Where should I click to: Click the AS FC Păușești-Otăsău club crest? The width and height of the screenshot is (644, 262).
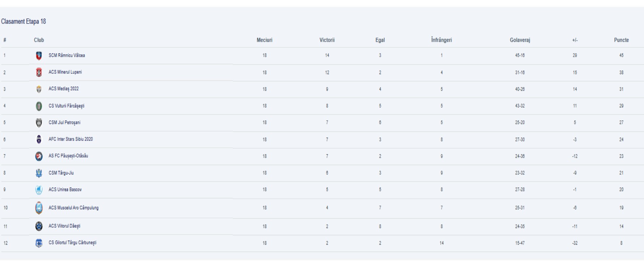(39, 156)
